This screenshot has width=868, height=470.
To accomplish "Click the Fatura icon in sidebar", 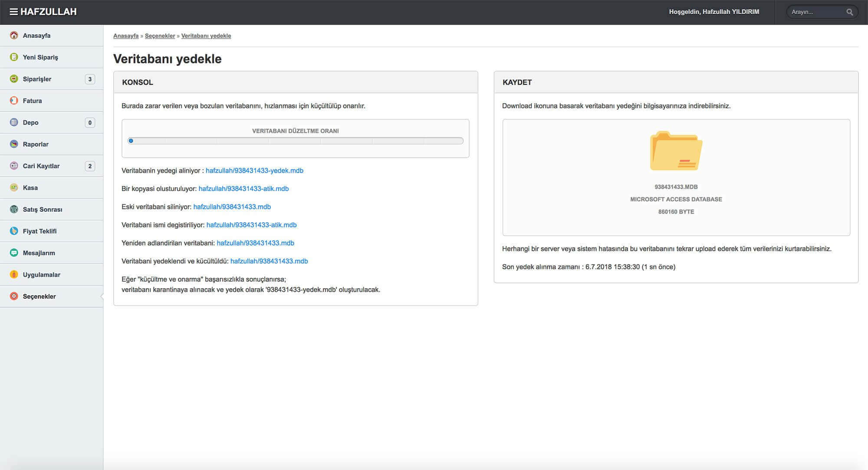I will click(x=14, y=100).
